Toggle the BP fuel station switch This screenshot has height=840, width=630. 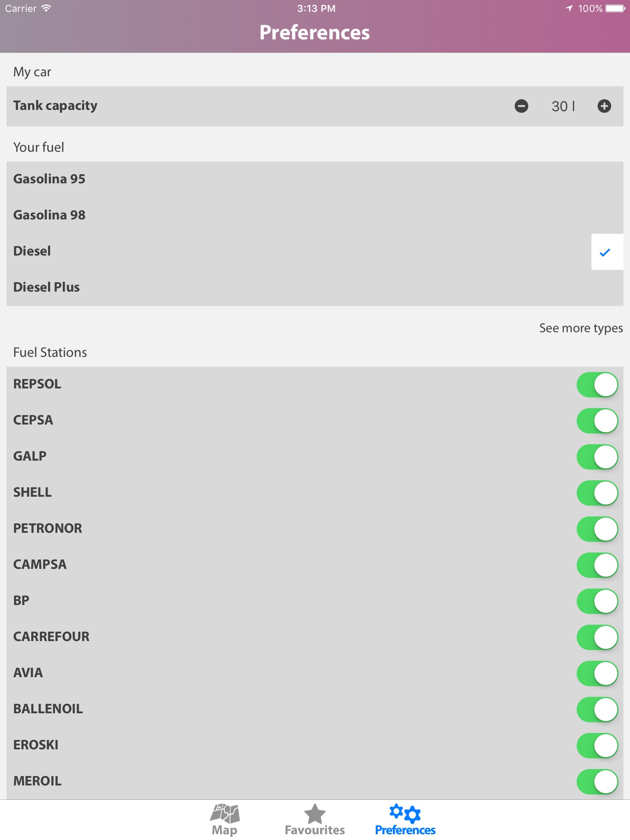pyautogui.click(x=597, y=601)
